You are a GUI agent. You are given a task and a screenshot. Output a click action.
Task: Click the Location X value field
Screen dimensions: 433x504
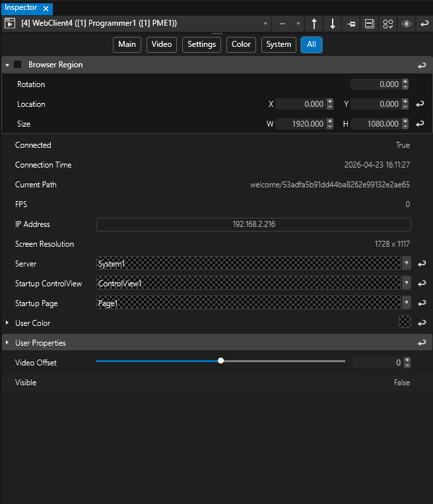pyautogui.click(x=300, y=104)
